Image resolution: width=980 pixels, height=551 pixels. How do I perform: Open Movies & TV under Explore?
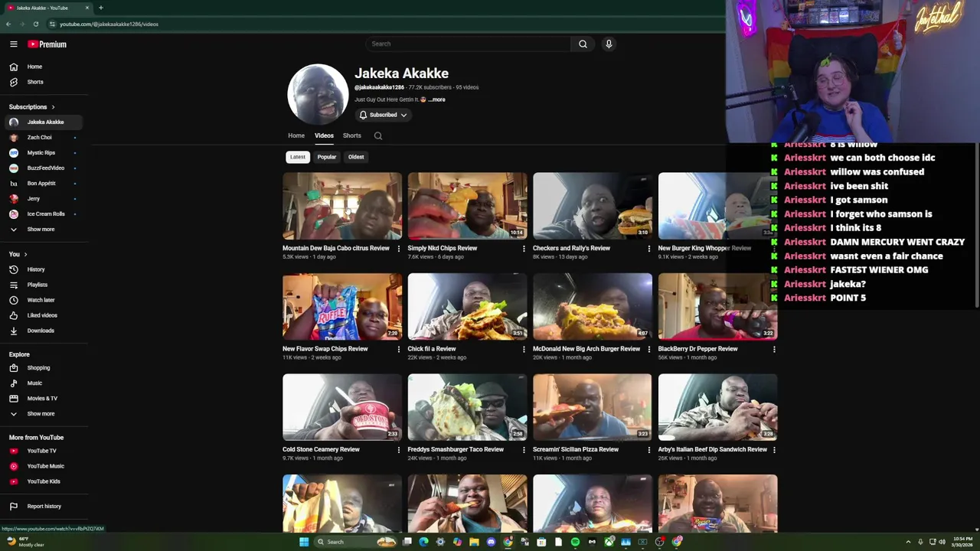(x=42, y=398)
